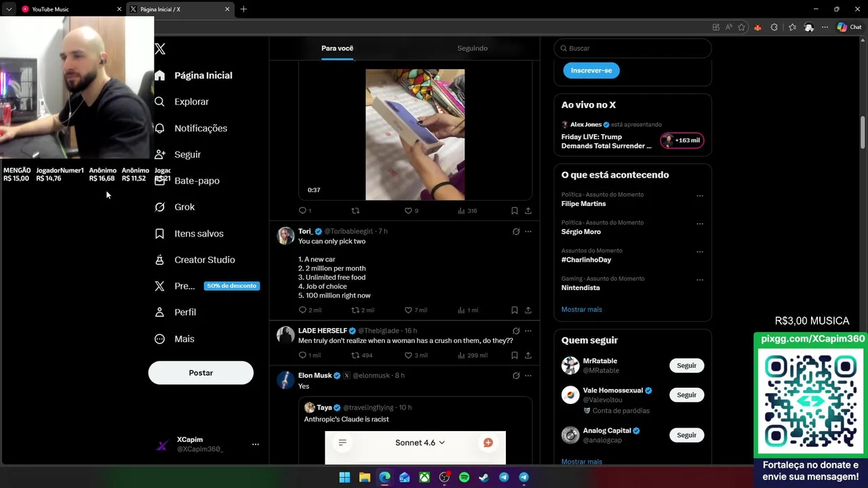Open Perfil in the sidebar

175,312
